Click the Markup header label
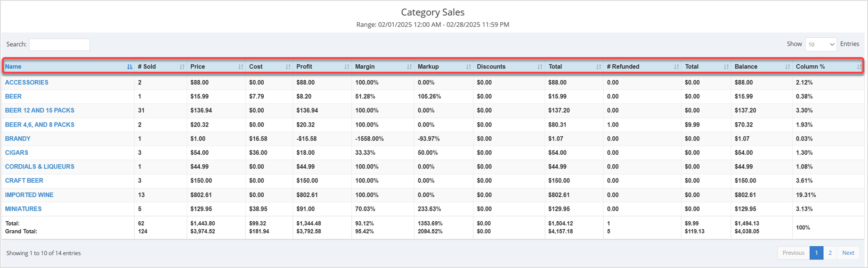This screenshot has width=868, height=268. (x=428, y=67)
